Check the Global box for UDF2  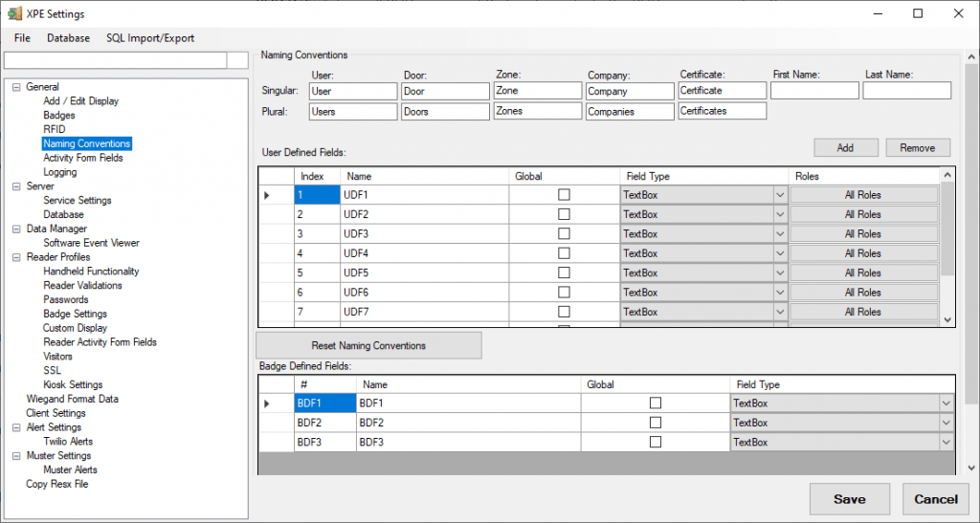(x=564, y=214)
